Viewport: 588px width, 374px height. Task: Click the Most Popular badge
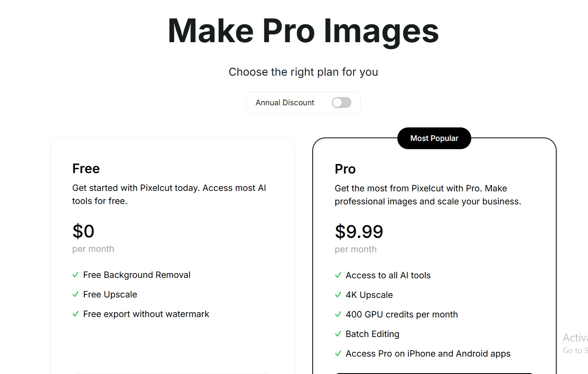point(434,138)
